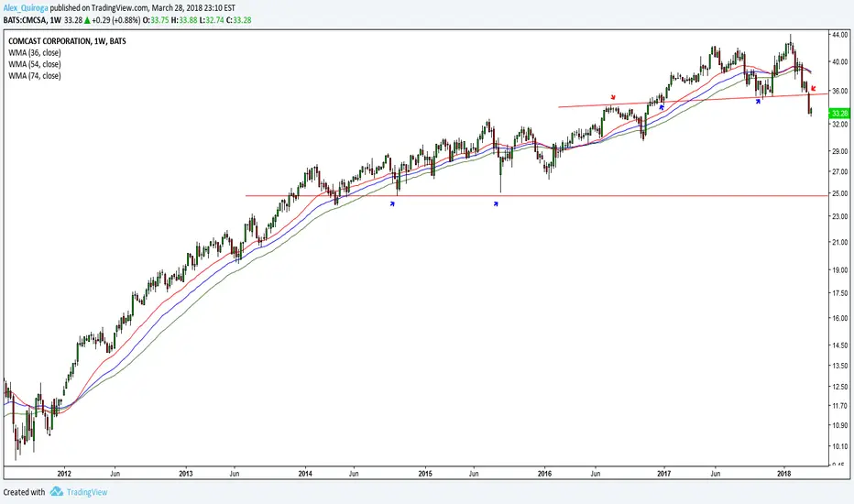Click the 16.00 price axis label
This screenshot has width=854, height=504.
click(839, 318)
